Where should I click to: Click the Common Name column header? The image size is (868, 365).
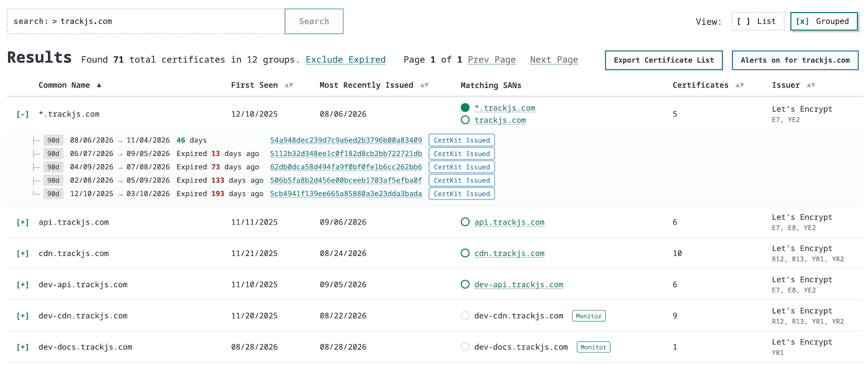64,85
